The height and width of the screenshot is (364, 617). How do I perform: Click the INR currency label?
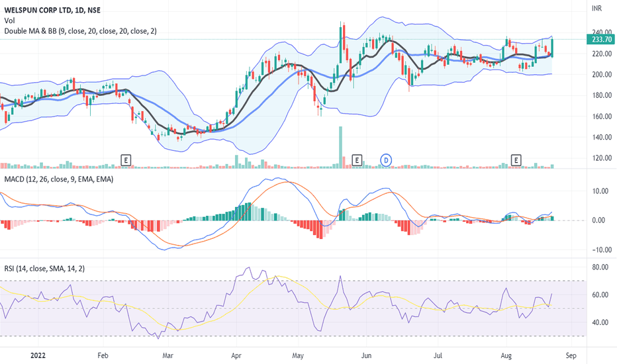tap(596, 8)
